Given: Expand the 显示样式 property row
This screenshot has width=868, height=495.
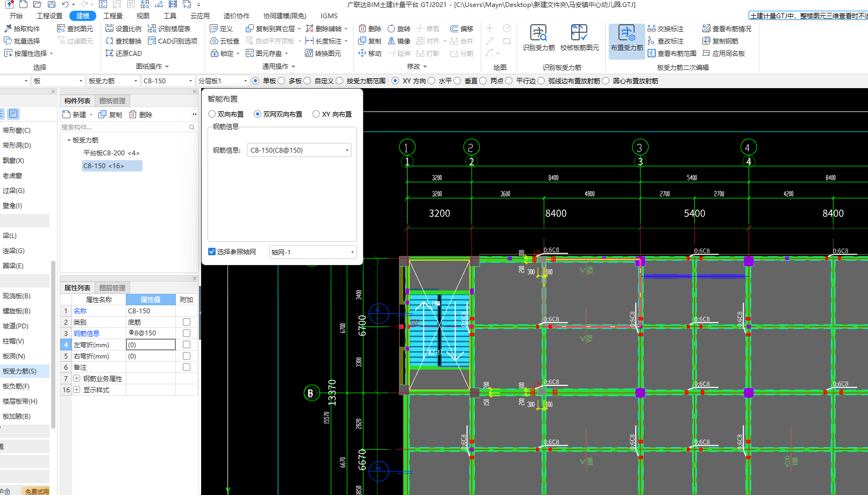Looking at the screenshot, I should (77, 390).
